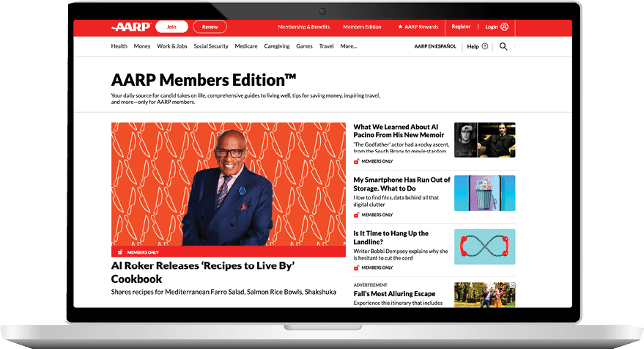644x349 pixels.
Task: Open the landline phone cord thumbnail
Action: tap(484, 246)
